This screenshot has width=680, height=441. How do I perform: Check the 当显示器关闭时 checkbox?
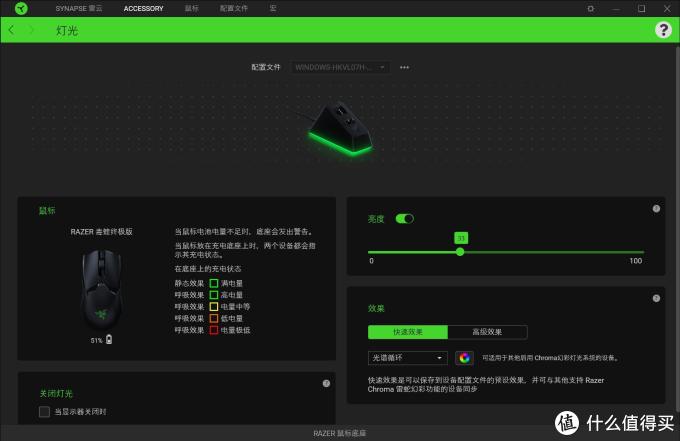(44, 412)
